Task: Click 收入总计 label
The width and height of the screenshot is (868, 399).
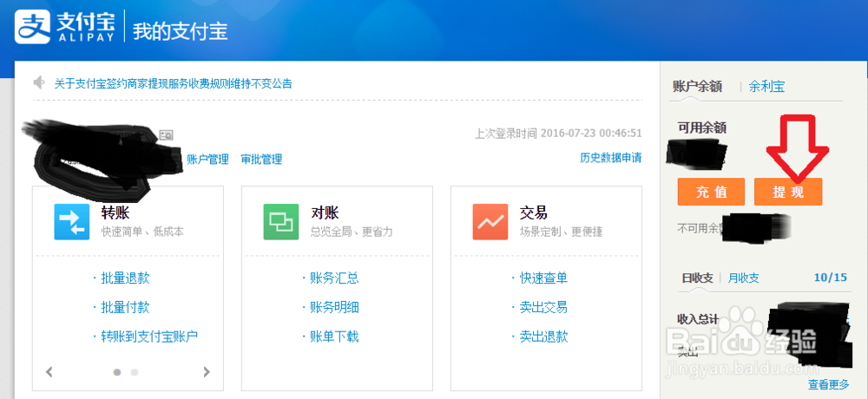Action: pyautogui.click(x=698, y=319)
